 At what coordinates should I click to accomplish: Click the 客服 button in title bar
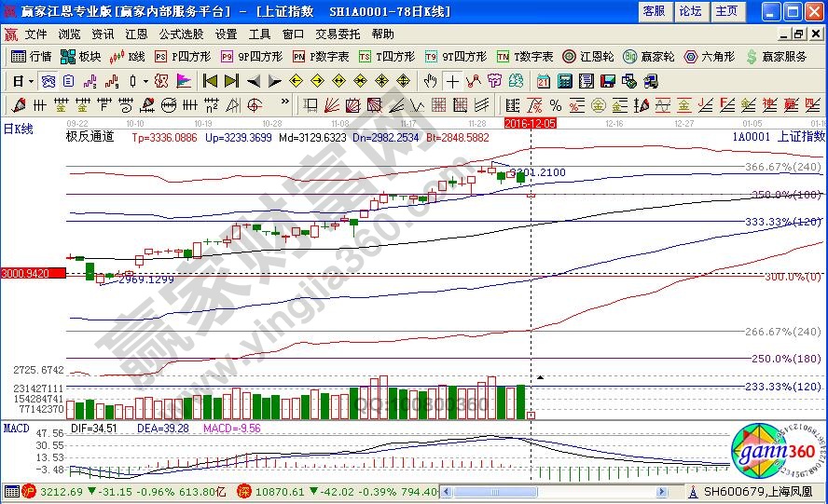654,11
